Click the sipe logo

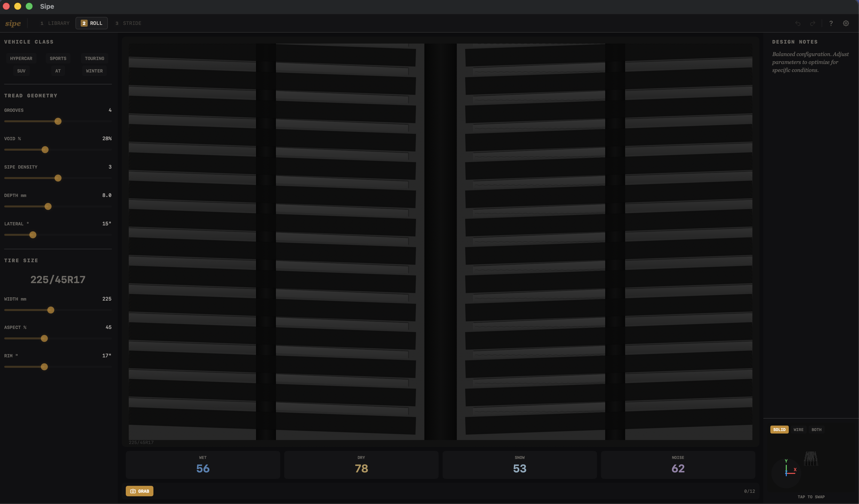tap(13, 23)
